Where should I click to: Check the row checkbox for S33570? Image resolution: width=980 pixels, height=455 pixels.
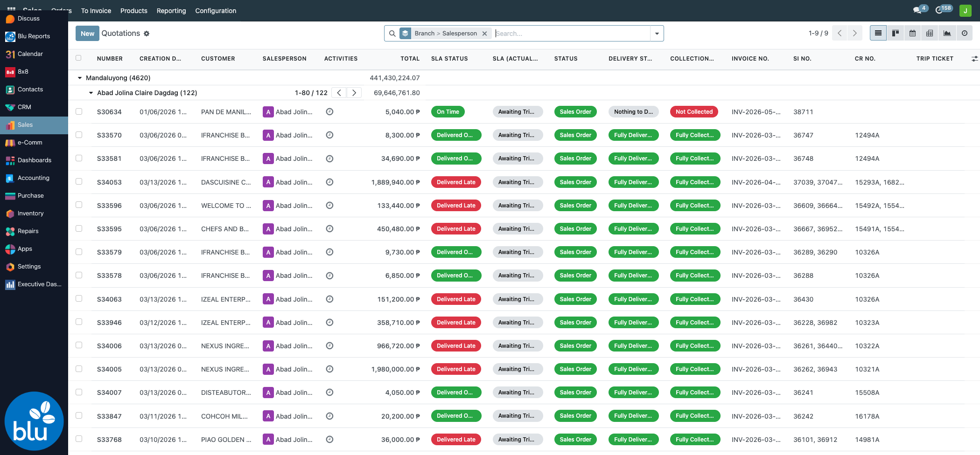pyautogui.click(x=79, y=135)
